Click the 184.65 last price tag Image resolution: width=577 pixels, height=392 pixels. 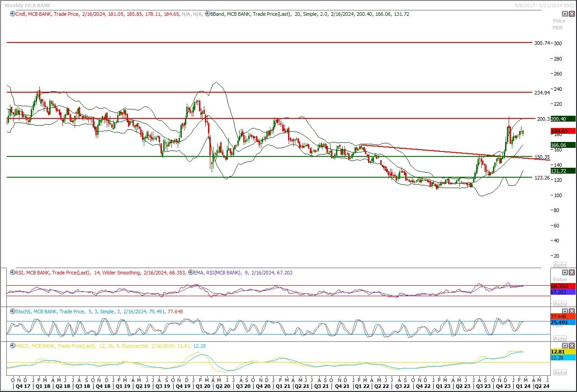point(562,131)
